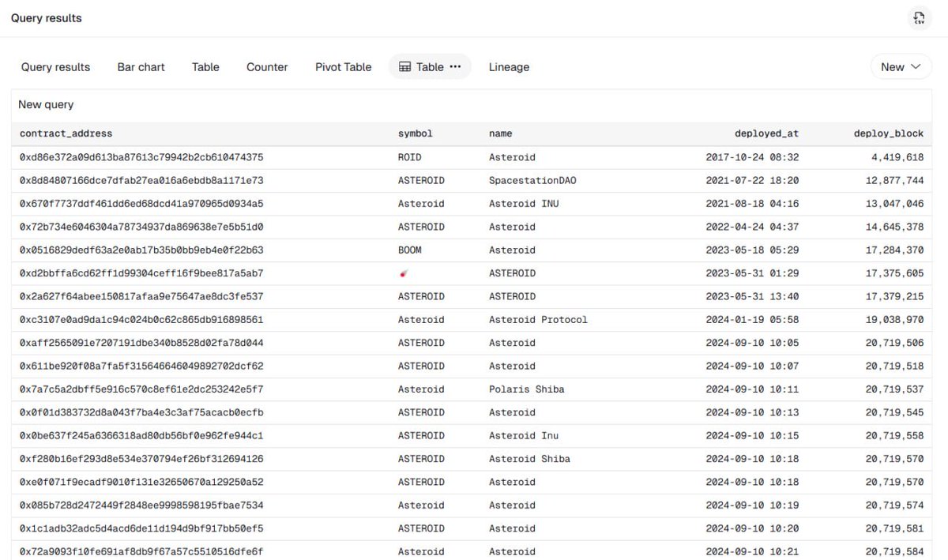
Task: Click the deploy_block value 20,719,545
Action: (x=894, y=412)
